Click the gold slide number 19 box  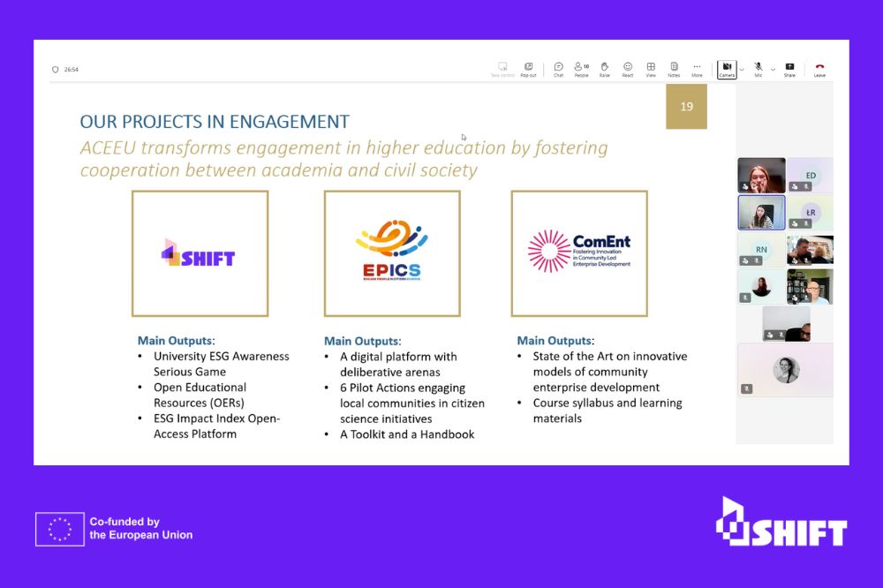(x=686, y=107)
